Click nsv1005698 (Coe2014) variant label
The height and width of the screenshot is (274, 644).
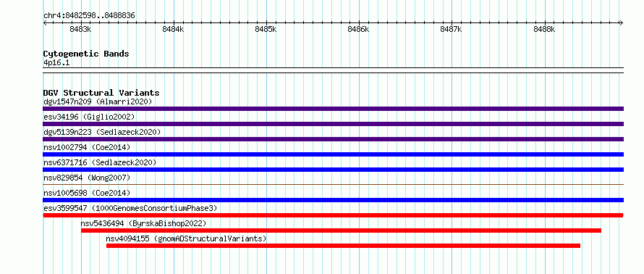tap(87, 193)
